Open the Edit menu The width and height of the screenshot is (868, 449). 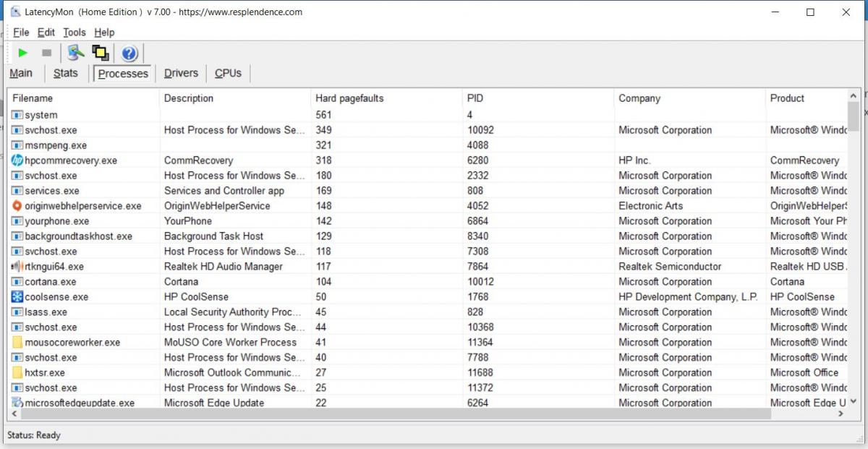(x=46, y=33)
